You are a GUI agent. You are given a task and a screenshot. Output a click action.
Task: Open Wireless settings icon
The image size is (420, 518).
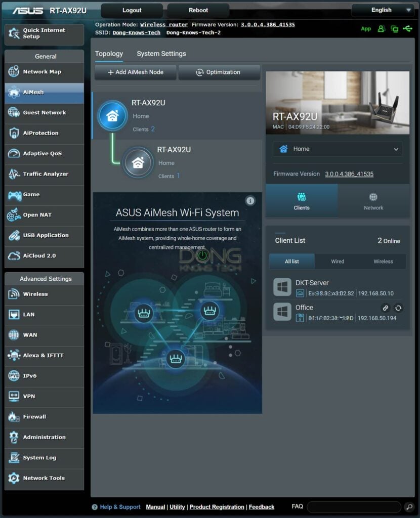[14, 294]
